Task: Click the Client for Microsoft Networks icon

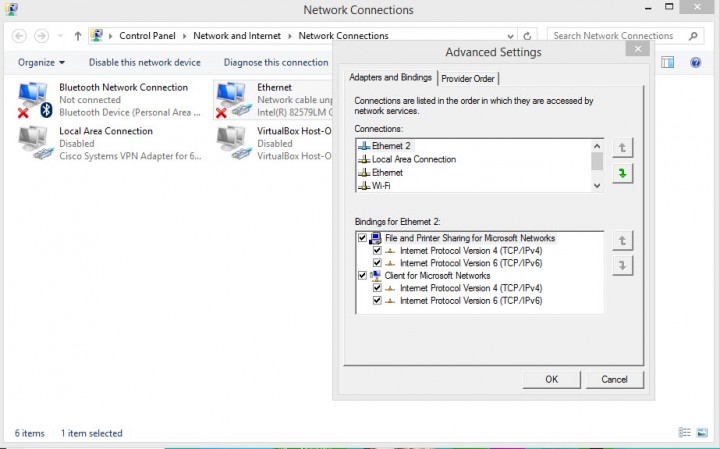Action: [x=376, y=275]
